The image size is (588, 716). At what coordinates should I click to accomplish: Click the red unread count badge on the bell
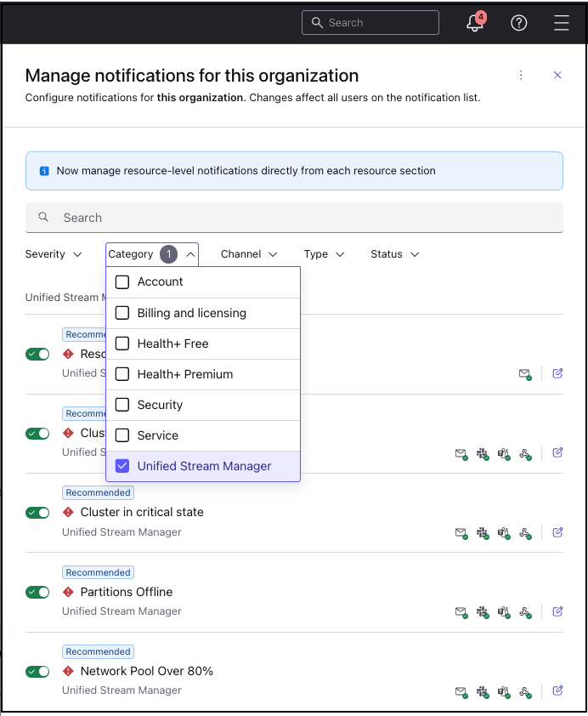click(481, 17)
